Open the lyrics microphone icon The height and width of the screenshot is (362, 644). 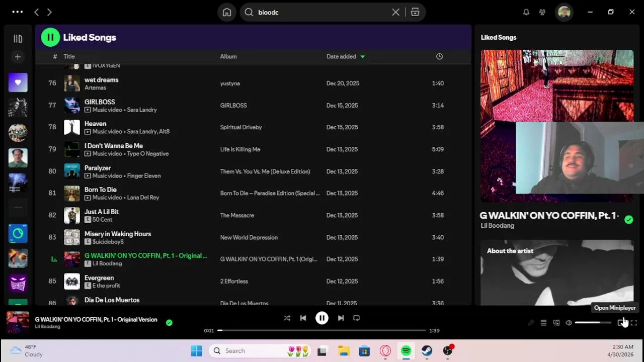531,323
